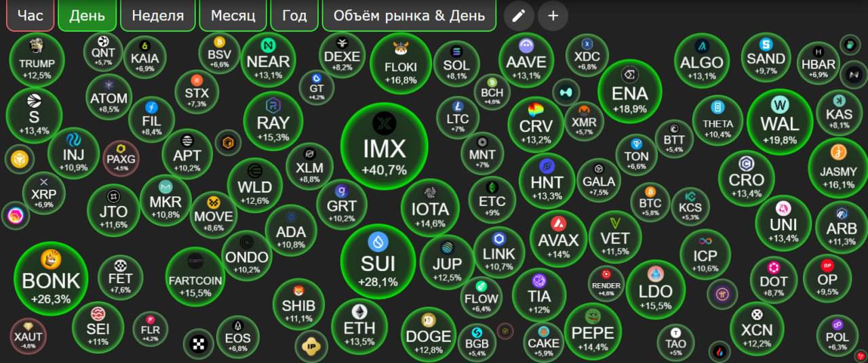Screen dimensions: 868x363
Task: Click the FLOKI +16,8% bubble
Action: tap(401, 63)
